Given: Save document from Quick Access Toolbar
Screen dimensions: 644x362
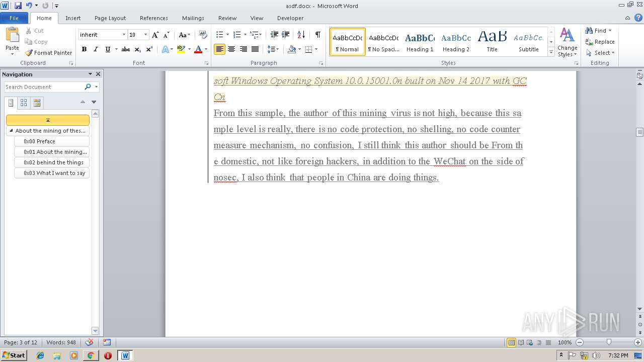Looking at the screenshot, I should (x=18, y=6).
